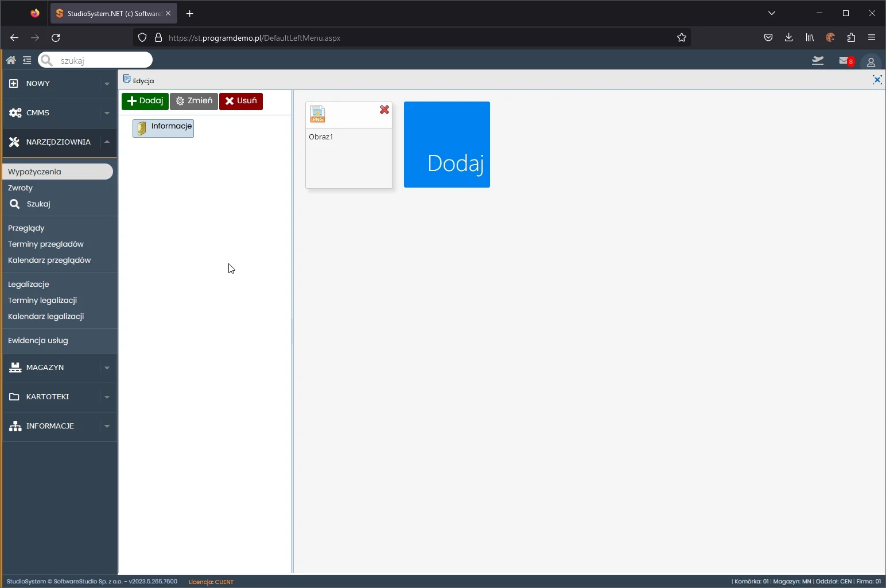
Task: Remove Obraz1 with the red X icon
Action: point(384,110)
